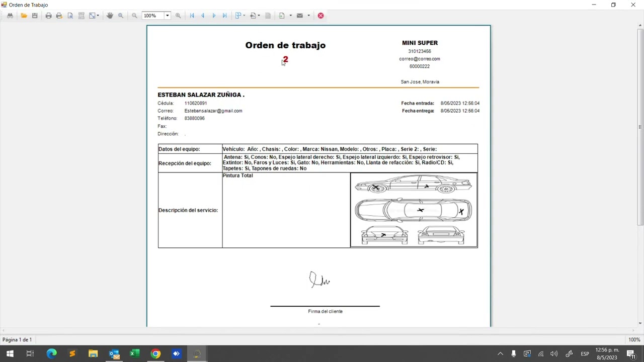
Task: Click the 'Datos del equipo:' cell
Action: 190,149
